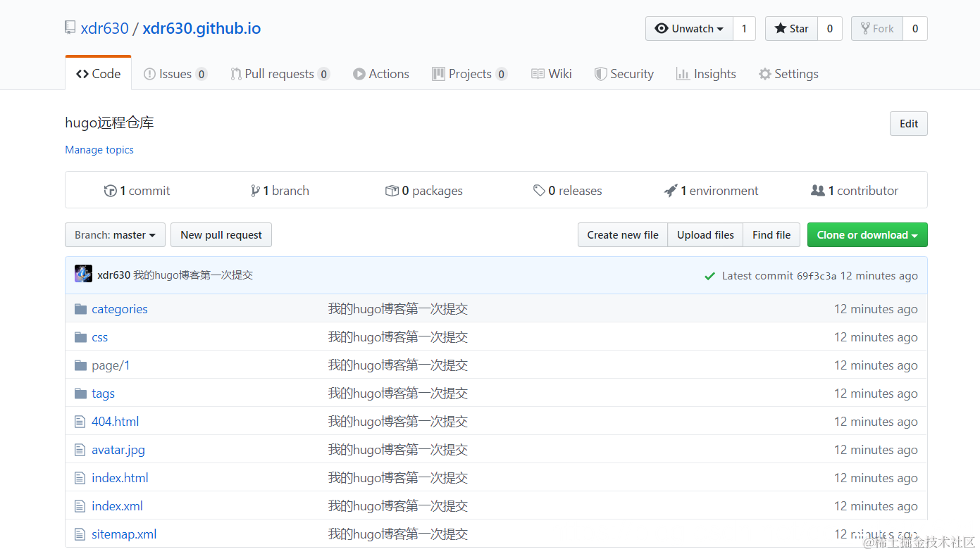Click the folder icon of tags row
The image size is (980, 554).
[80, 394]
